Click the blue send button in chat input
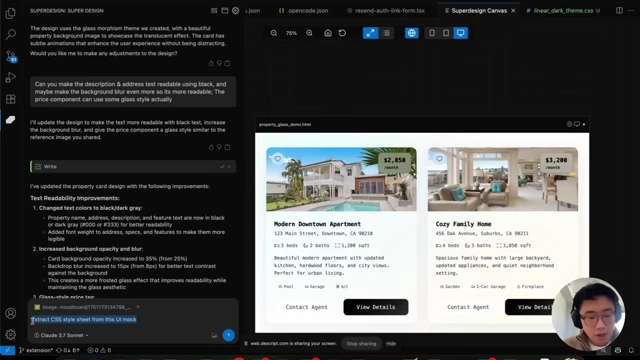The image size is (640, 360). (x=229, y=335)
